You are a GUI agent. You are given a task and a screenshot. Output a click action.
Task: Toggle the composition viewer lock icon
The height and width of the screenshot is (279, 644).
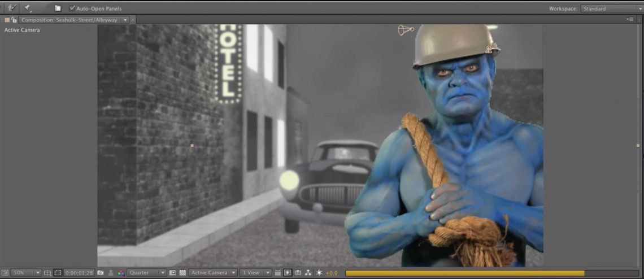tap(14, 20)
